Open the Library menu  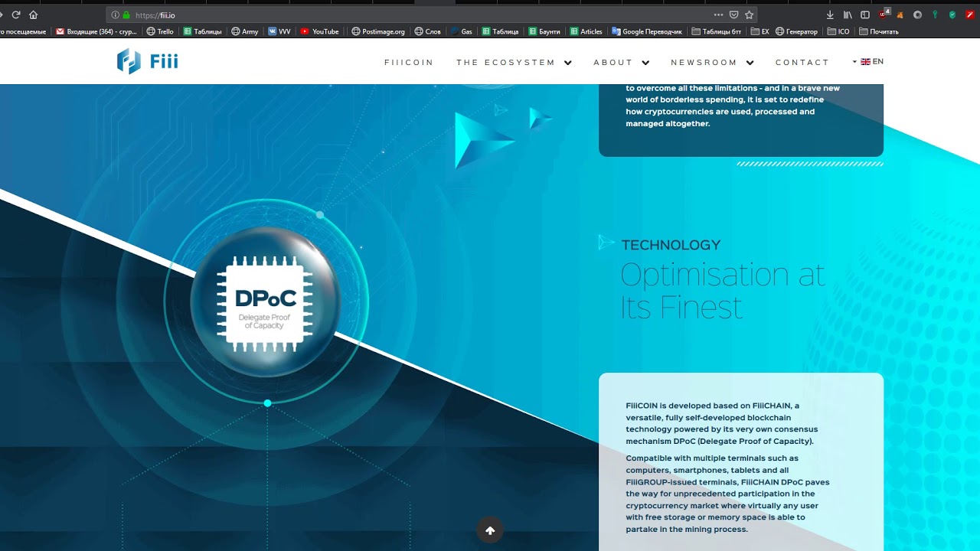[x=848, y=15]
